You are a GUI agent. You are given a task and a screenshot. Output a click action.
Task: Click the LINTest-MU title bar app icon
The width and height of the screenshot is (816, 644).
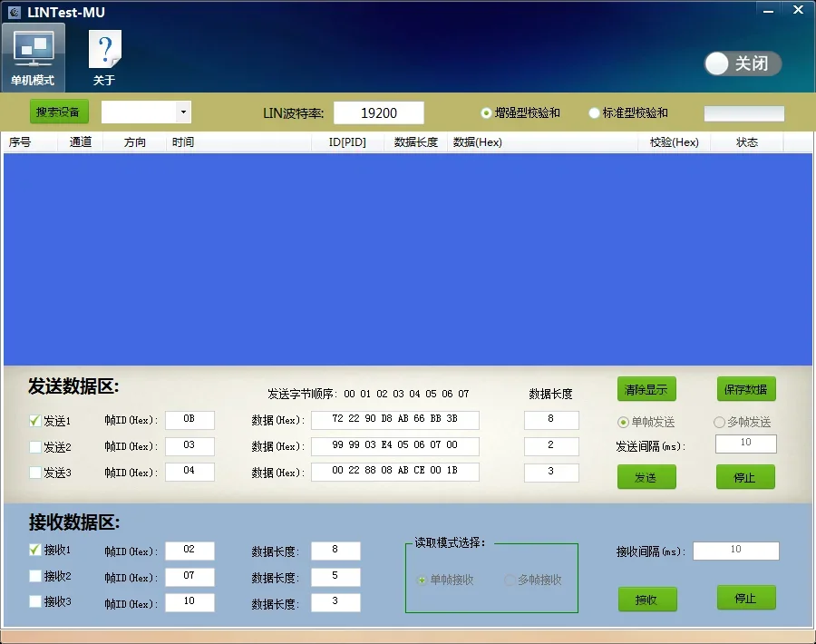point(15,12)
